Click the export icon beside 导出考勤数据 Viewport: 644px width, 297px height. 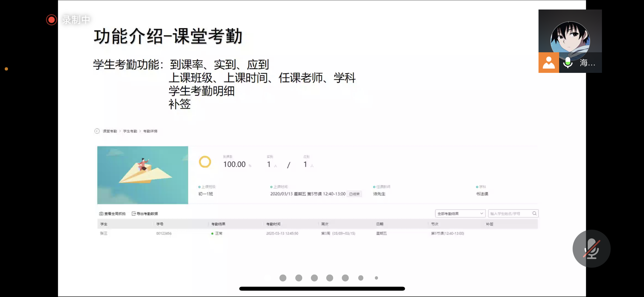pyautogui.click(x=134, y=214)
